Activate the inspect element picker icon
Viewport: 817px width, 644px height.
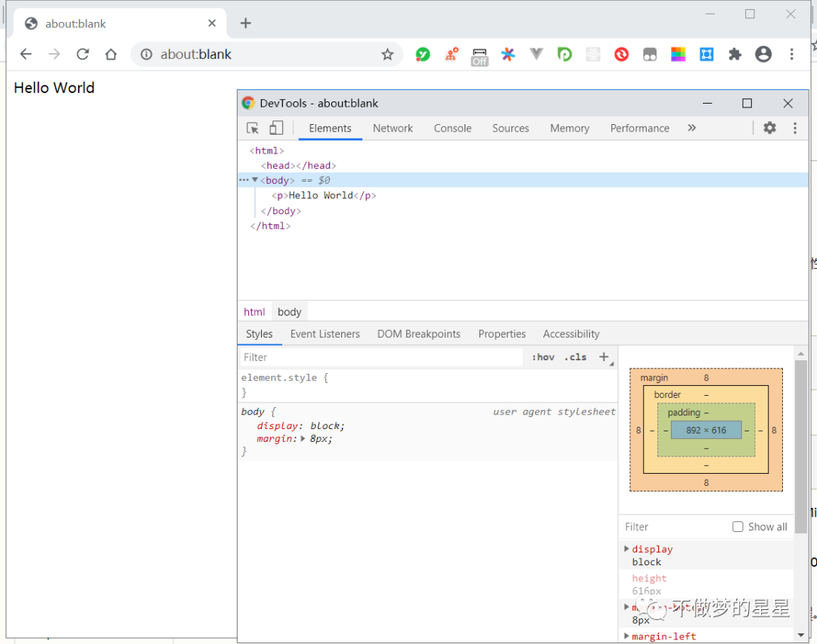point(253,128)
